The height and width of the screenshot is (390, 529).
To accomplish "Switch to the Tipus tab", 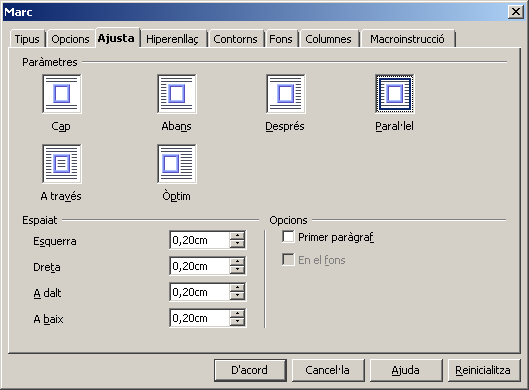I will [27, 39].
